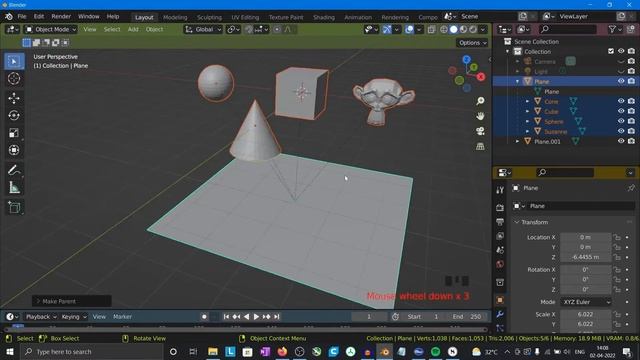Select rendered viewport shading mode

pos(473,29)
